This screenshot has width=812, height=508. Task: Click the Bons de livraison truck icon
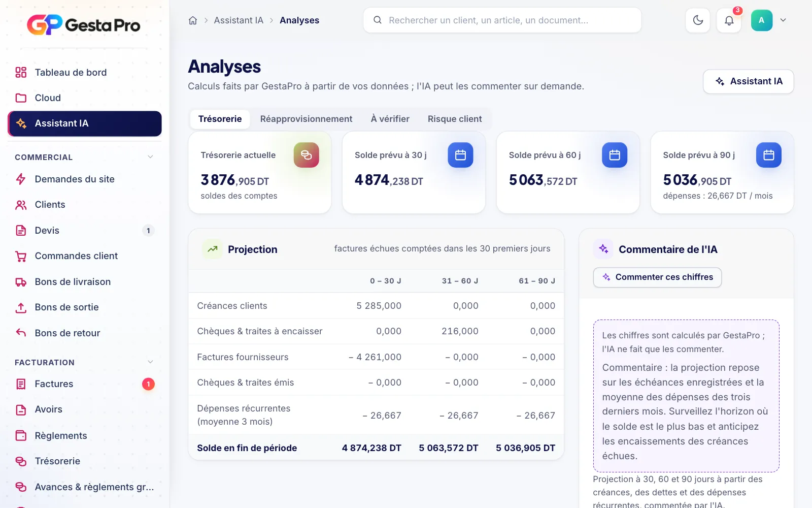tap(21, 282)
